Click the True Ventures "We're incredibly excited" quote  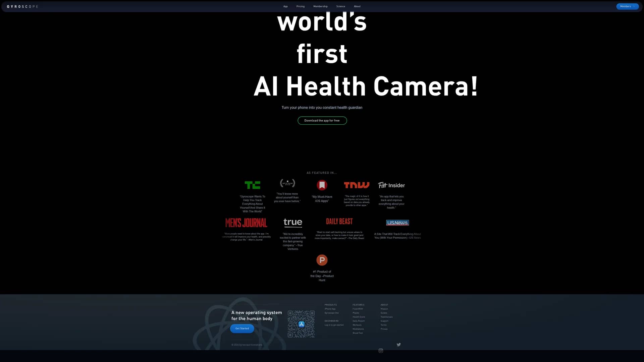[293, 241]
